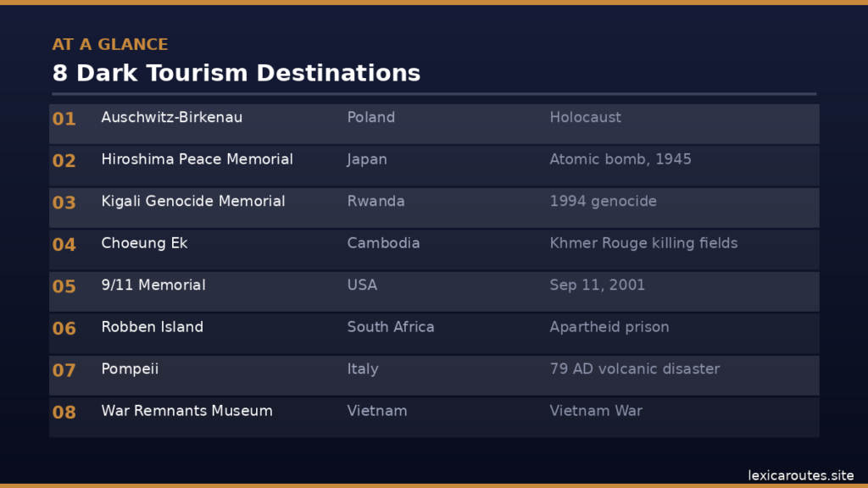Screen dimensions: 868x488
Task: Click the Auschwitz-Birkenau destination name
Action: [x=171, y=117]
